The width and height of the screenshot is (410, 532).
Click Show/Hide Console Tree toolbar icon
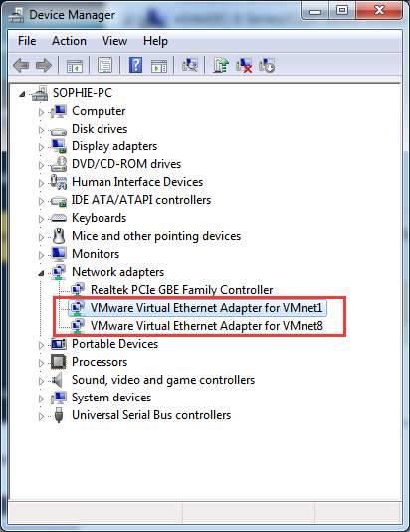point(75,65)
